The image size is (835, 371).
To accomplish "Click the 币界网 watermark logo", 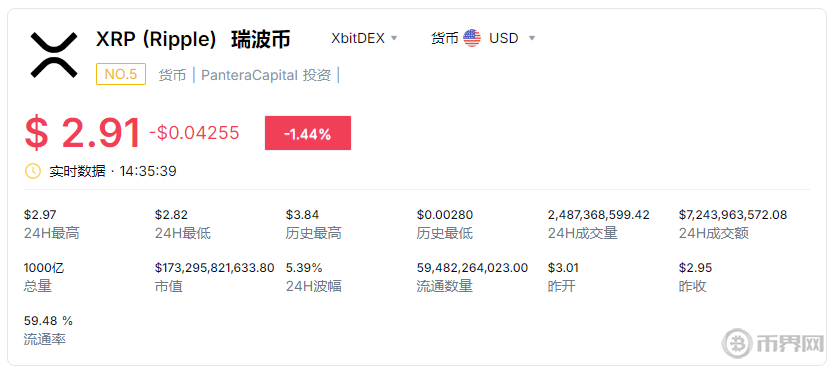I will point(774,343).
